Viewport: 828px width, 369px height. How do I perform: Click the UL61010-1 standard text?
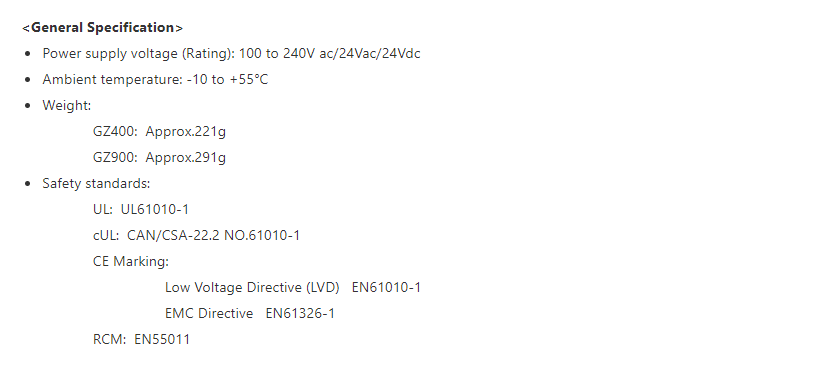pyautogui.click(x=155, y=209)
